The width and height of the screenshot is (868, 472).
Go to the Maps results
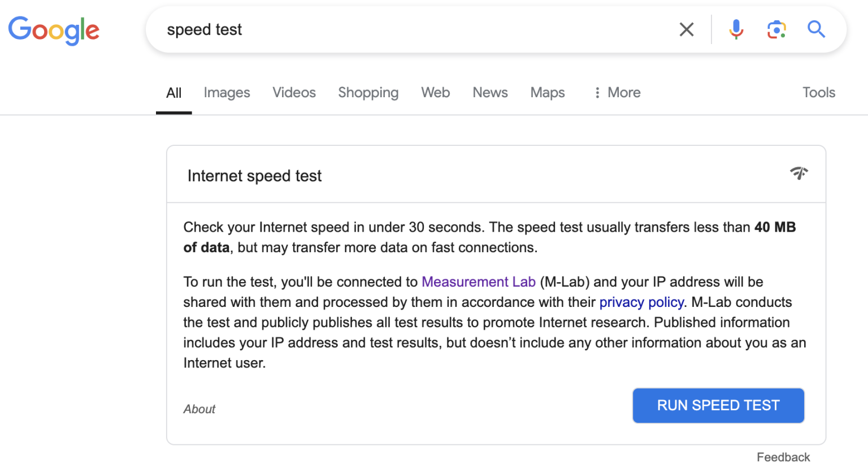coord(546,92)
